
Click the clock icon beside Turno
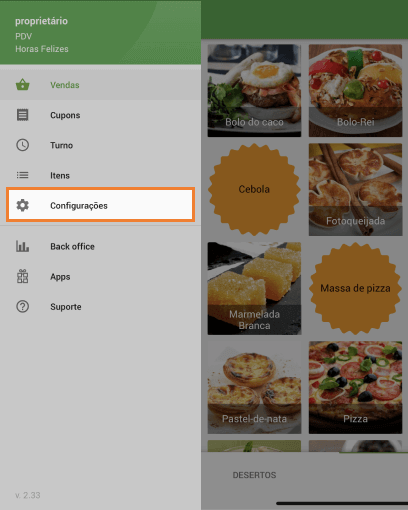click(23, 145)
